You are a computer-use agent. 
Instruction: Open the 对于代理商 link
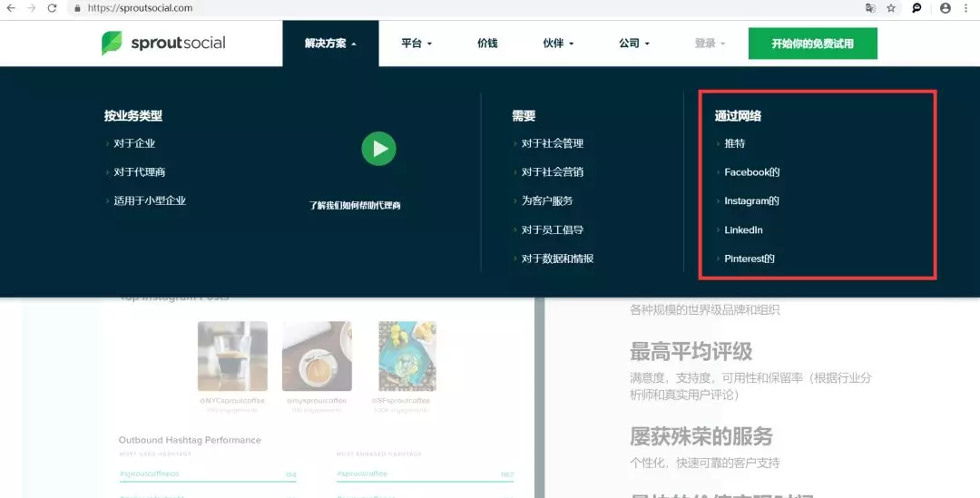140,171
